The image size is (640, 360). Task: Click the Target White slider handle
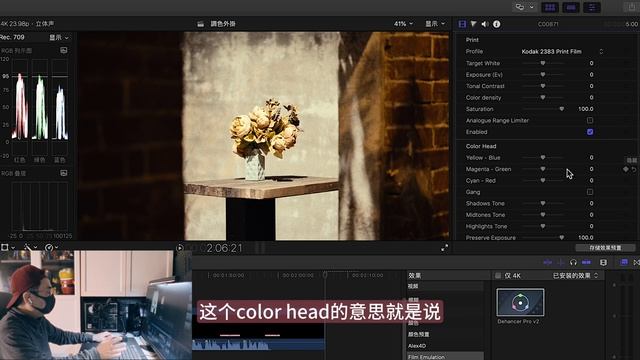pyautogui.click(x=543, y=63)
